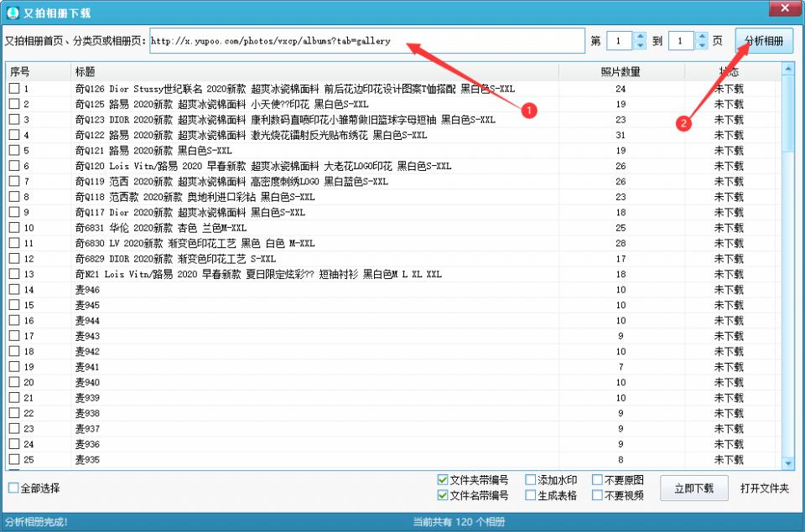This screenshot has height=532, width=805.
Task: Click photo count 31 in row 4
Action: (x=621, y=135)
